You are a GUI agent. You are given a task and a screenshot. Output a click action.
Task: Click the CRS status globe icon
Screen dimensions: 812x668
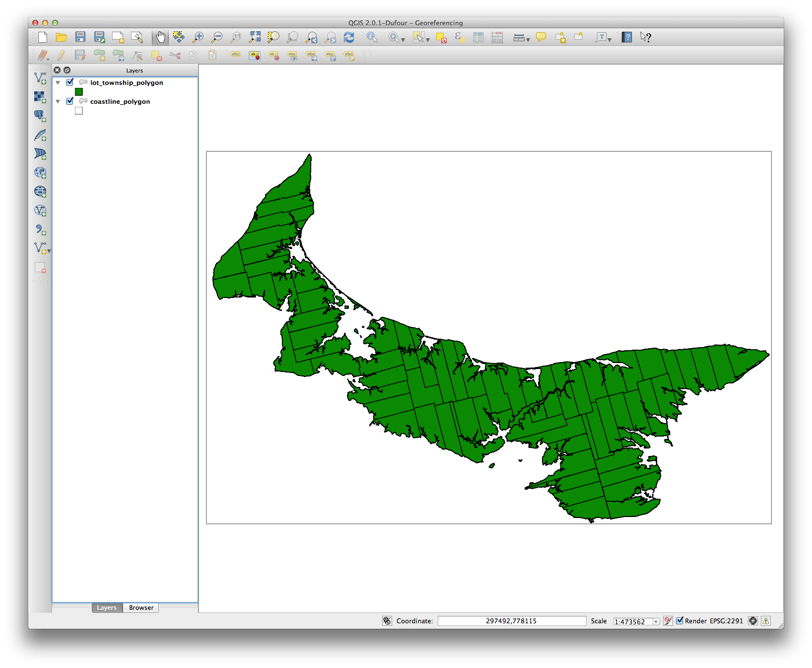click(753, 621)
